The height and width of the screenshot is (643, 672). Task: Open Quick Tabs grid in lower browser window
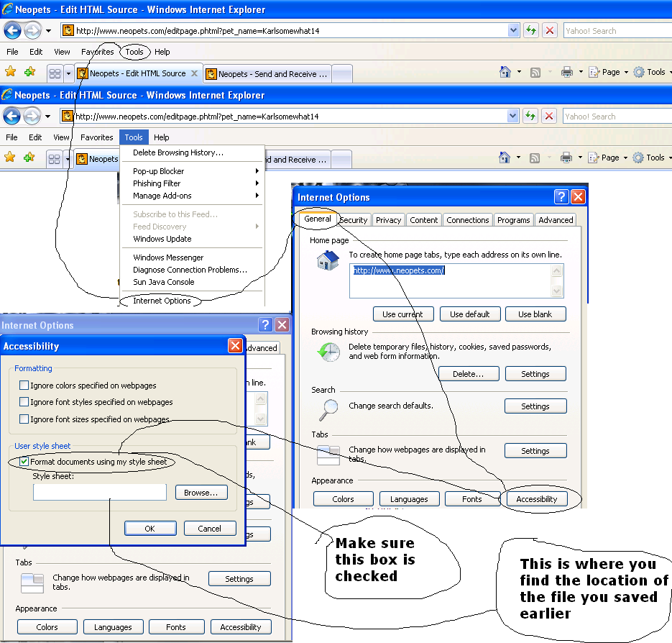pyautogui.click(x=54, y=160)
